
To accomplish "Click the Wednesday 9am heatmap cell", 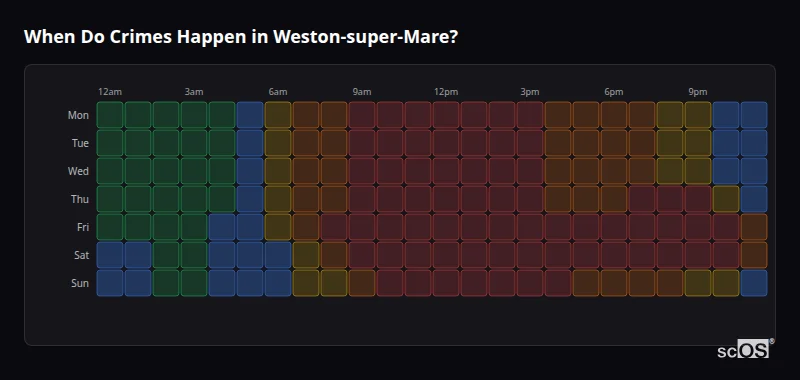I will pyautogui.click(x=362, y=171).
